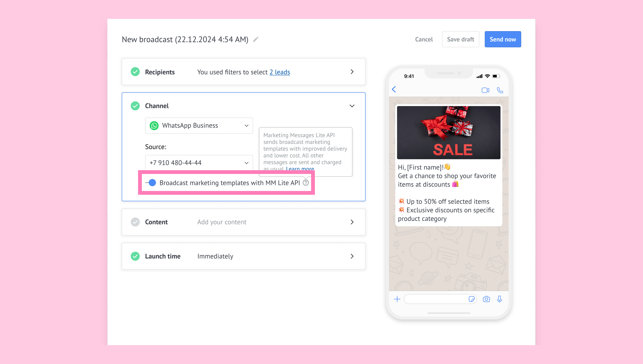Click the back arrow in phone preview
The image size is (643, 364).
pos(394,90)
